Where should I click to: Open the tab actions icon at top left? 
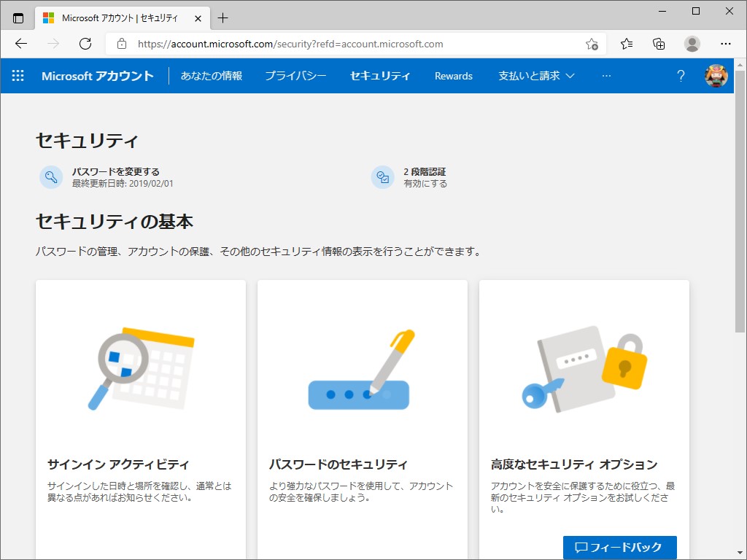click(18, 17)
